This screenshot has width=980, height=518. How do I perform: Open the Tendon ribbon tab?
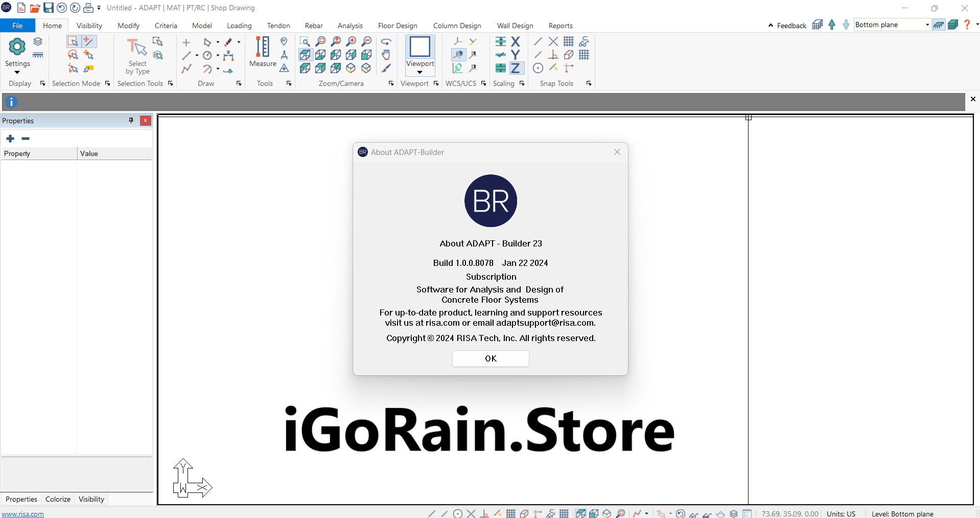pyautogui.click(x=278, y=26)
